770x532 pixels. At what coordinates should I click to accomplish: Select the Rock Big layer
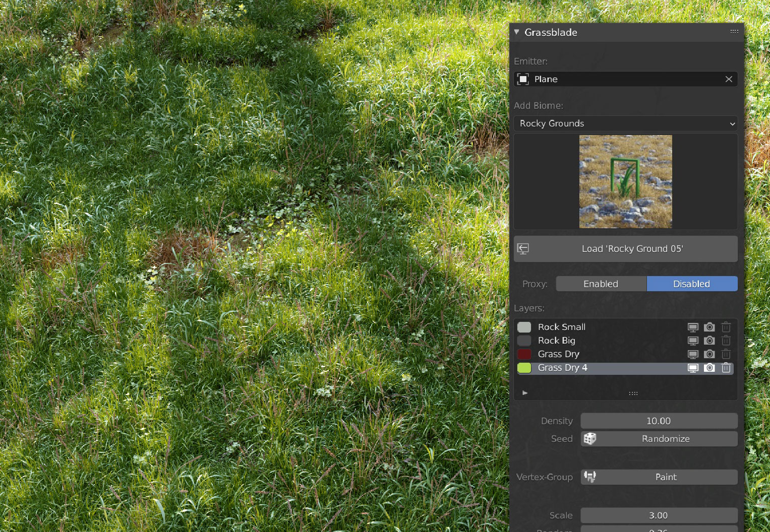(x=625, y=341)
